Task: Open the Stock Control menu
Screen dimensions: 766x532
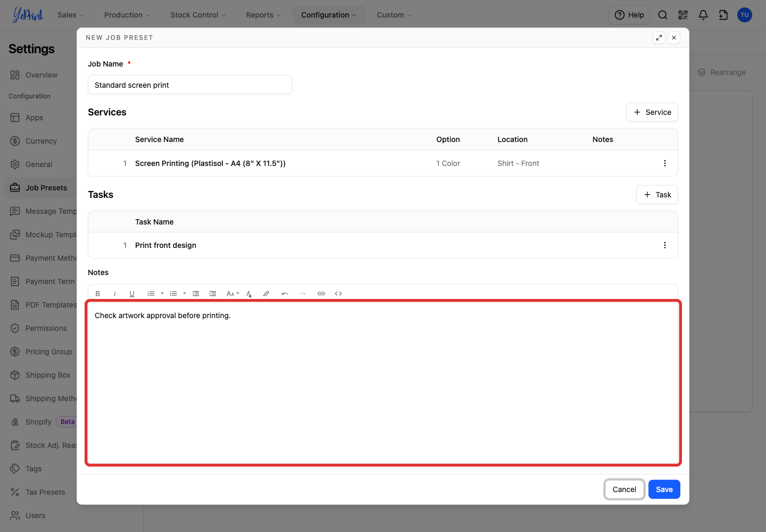Action: point(198,15)
